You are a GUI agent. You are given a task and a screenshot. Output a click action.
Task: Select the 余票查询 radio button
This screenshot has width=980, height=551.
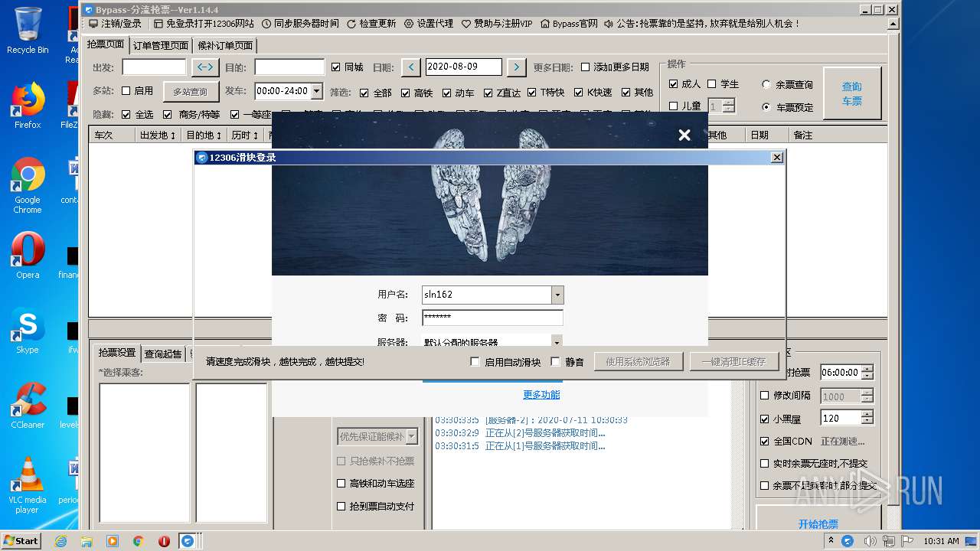click(x=766, y=84)
